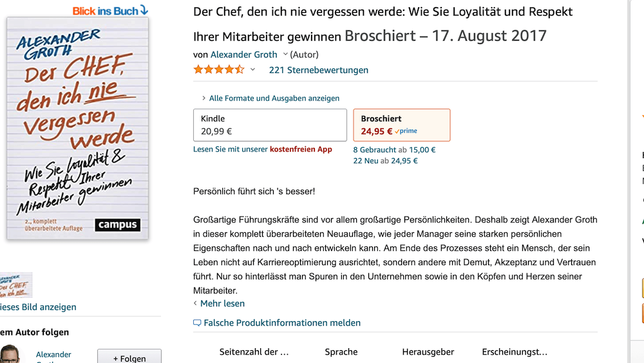Open the Blick ins Buch preview arrow
This screenshot has width=644, height=363.
(144, 10)
